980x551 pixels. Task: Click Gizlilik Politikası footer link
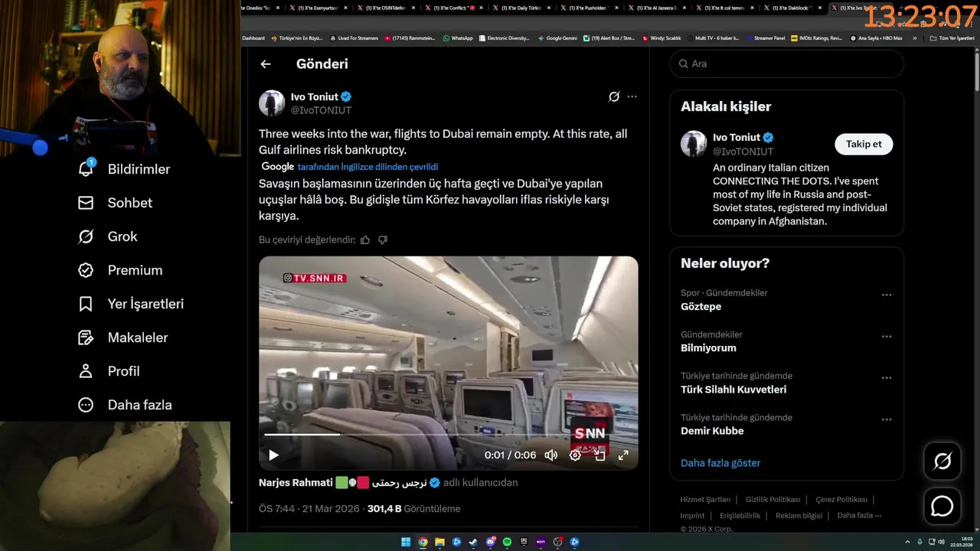click(773, 500)
